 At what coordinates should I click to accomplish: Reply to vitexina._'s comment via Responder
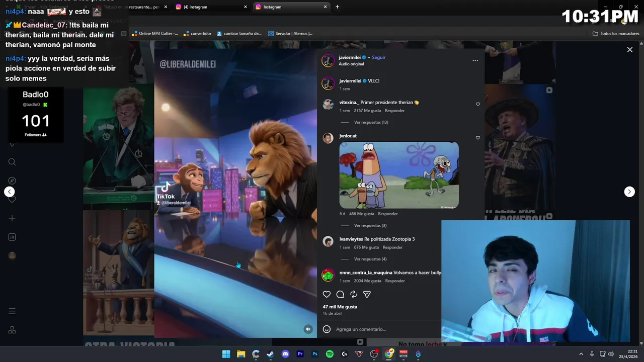point(394,111)
